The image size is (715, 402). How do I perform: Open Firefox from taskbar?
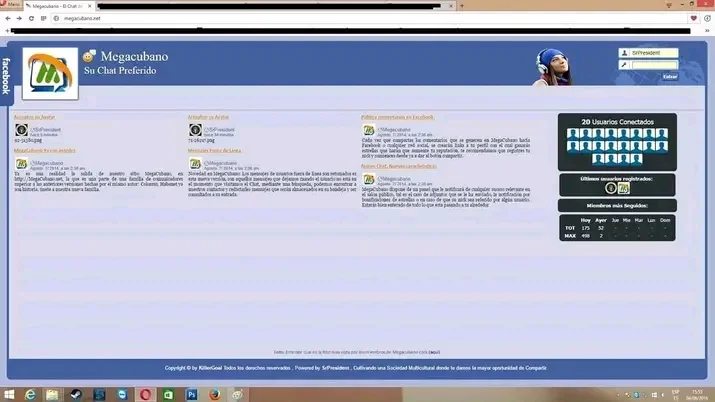(214, 395)
